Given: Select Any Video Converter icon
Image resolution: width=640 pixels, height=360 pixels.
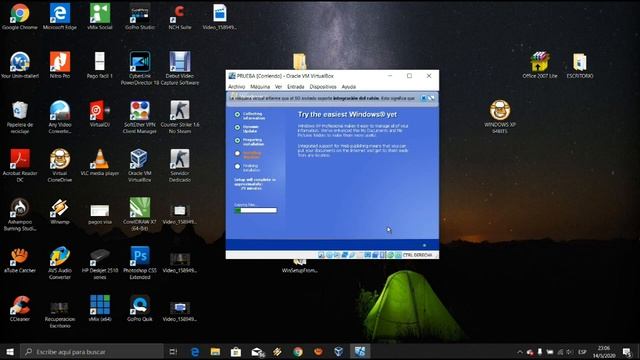Looking at the screenshot, I should coord(60,117).
